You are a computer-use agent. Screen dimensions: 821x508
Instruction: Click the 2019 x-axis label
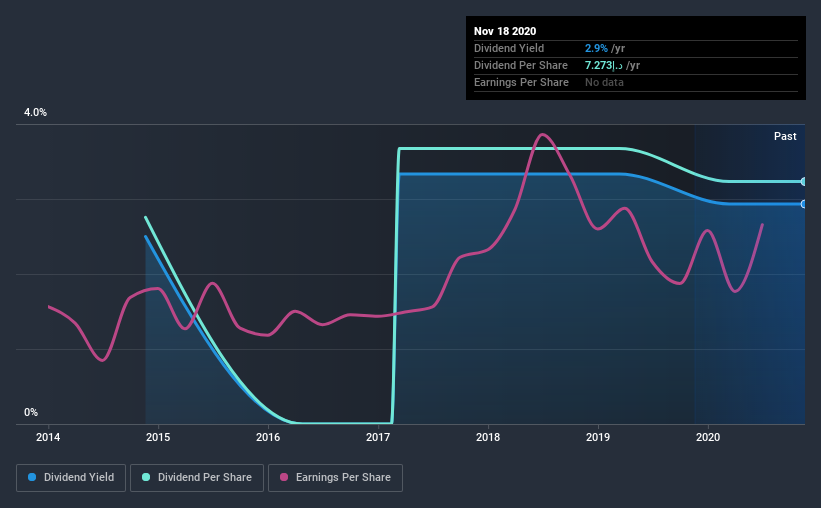point(598,437)
